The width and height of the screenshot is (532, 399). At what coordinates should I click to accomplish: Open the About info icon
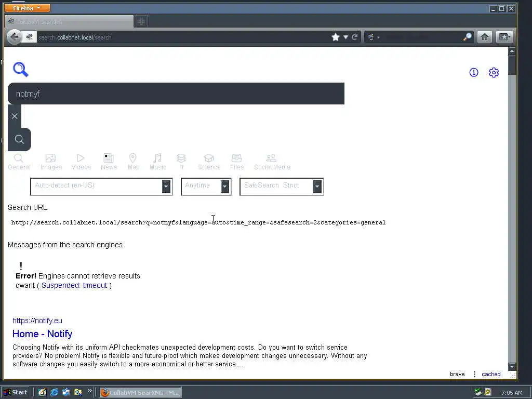pos(474,72)
